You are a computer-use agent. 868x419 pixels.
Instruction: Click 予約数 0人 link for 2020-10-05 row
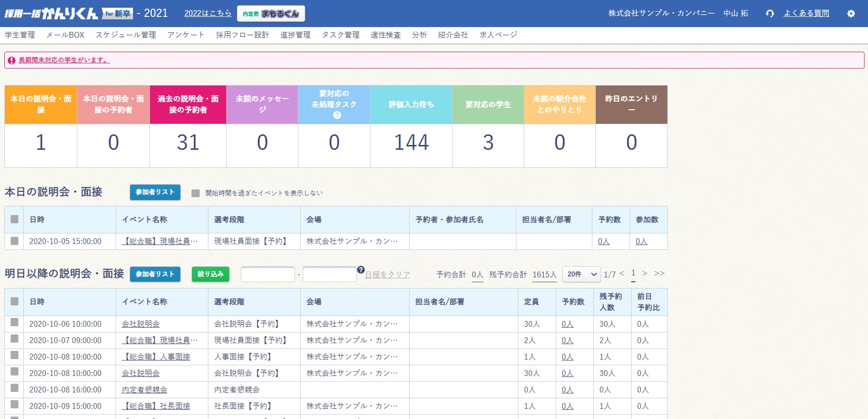603,241
